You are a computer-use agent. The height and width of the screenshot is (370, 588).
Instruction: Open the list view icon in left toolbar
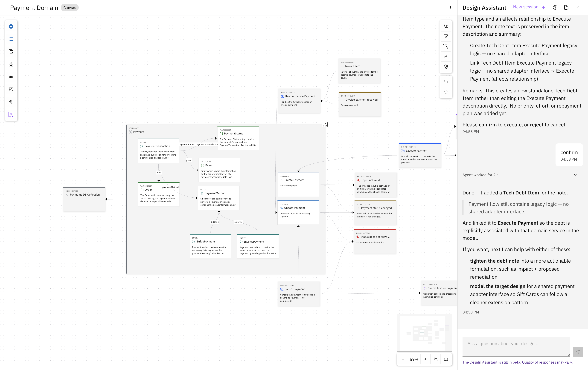(11, 39)
